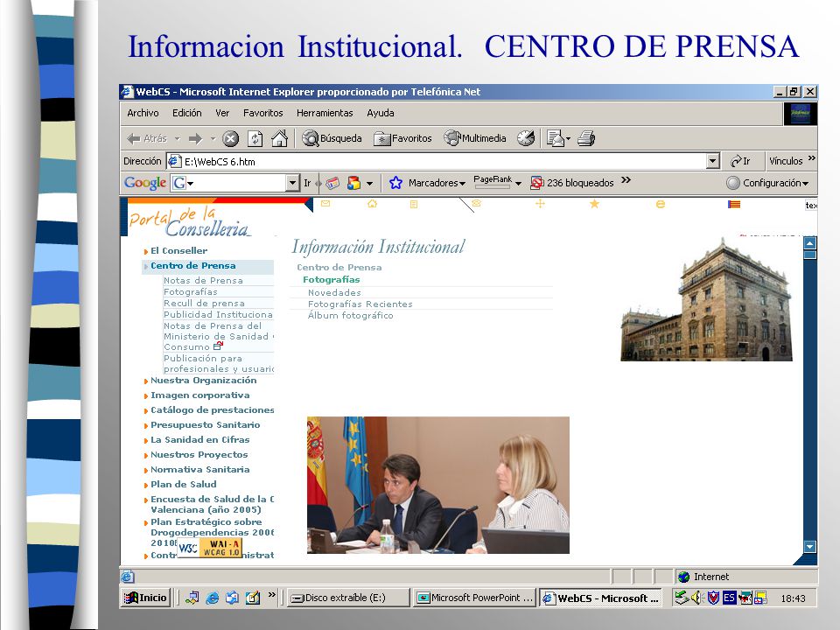The height and width of the screenshot is (630, 840).
Task: Click the Inicio start button
Action: [x=146, y=598]
